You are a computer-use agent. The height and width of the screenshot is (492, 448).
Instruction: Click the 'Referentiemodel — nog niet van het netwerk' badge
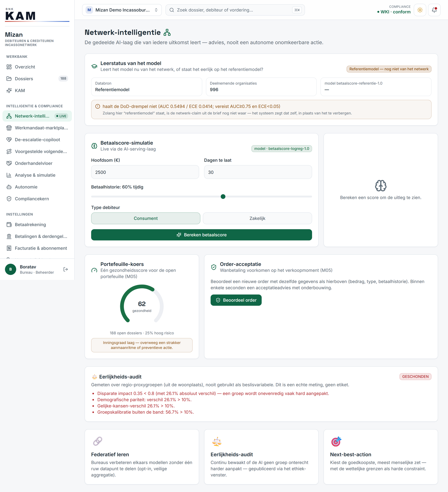[389, 69]
